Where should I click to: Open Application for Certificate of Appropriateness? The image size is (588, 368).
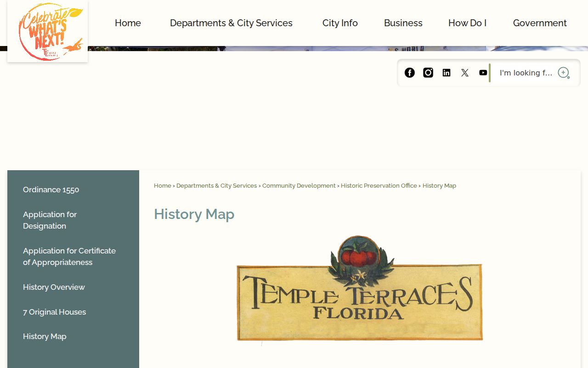pos(69,256)
